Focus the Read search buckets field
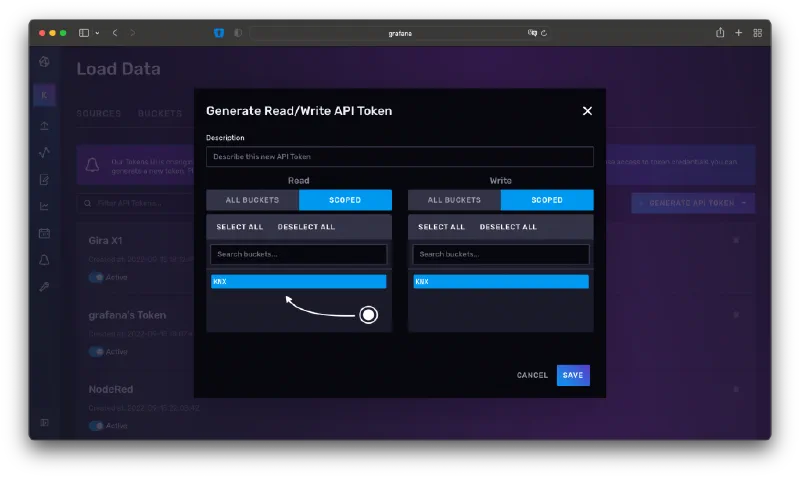The image size is (800, 478). [298, 254]
